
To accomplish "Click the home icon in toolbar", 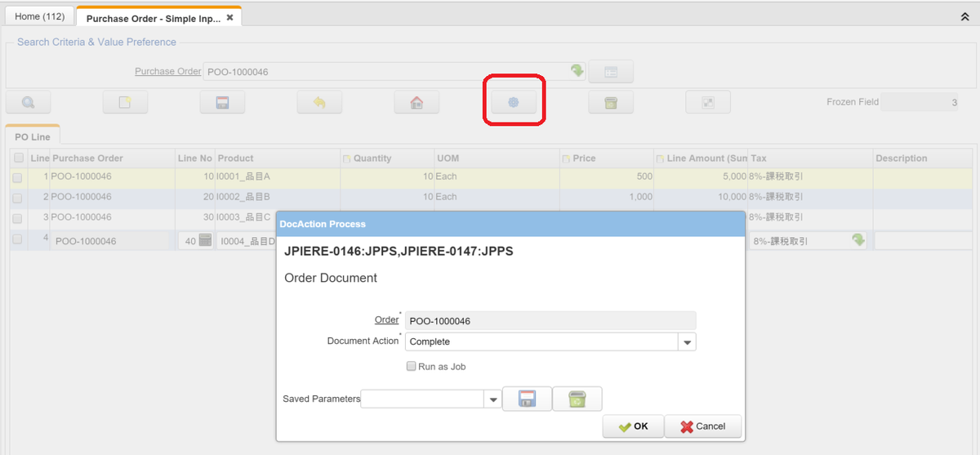I will pyautogui.click(x=416, y=102).
